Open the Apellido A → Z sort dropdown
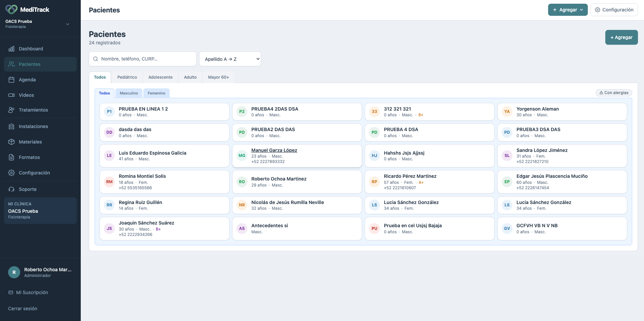Image resolution: width=644 pixels, height=321 pixels. click(x=230, y=59)
